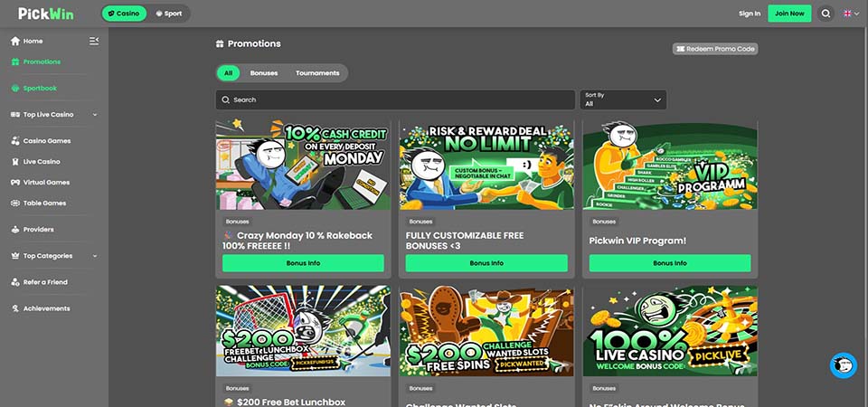Click the Live Casino chess icon
Viewport: 868px width, 407px height.
pyautogui.click(x=15, y=162)
